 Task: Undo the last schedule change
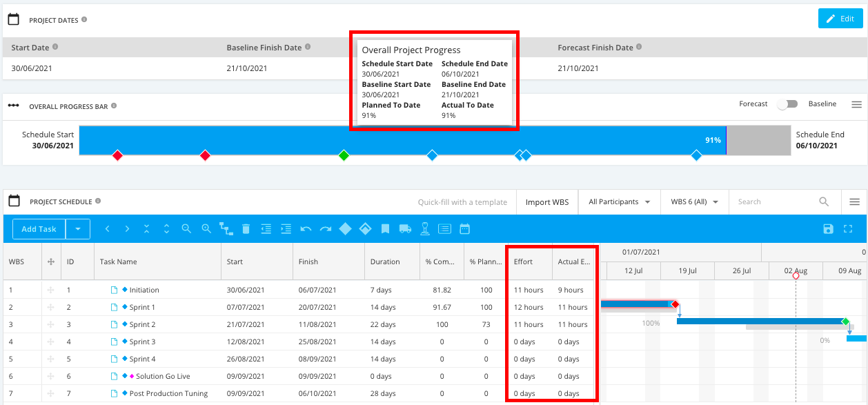point(306,228)
